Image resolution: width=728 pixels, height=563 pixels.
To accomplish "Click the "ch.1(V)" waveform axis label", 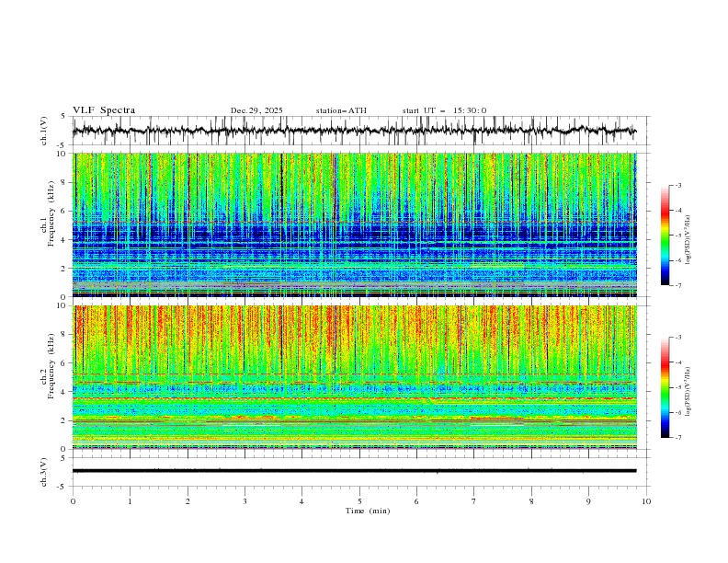I will tap(44, 131).
